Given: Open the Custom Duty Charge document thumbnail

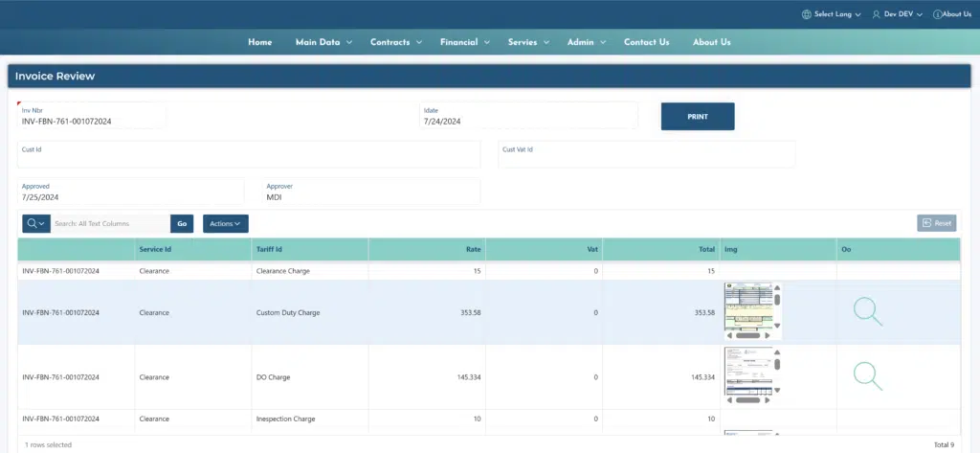Looking at the screenshot, I should 748,306.
